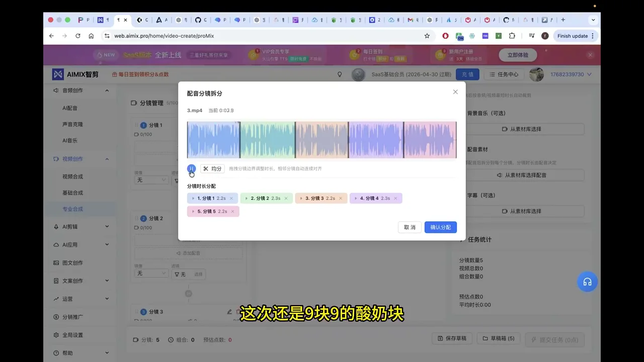
Task: Click the green second waveform segment
Action: (x=268, y=140)
